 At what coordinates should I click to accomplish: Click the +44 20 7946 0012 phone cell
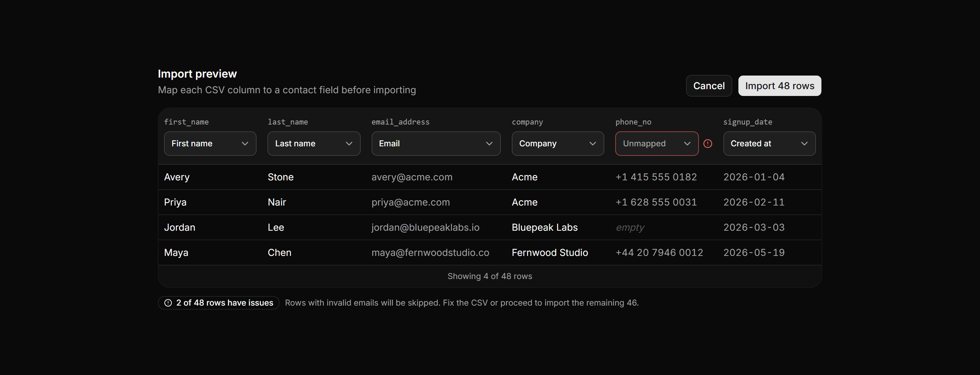(659, 252)
